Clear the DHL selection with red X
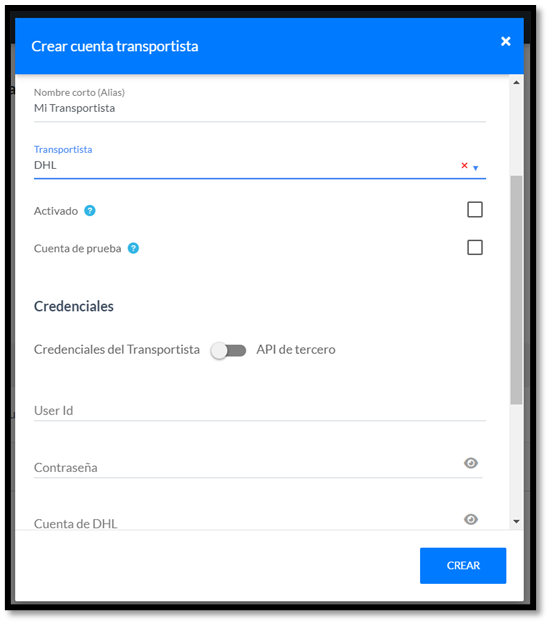The image size is (549, 623). [x=464, y=165]
